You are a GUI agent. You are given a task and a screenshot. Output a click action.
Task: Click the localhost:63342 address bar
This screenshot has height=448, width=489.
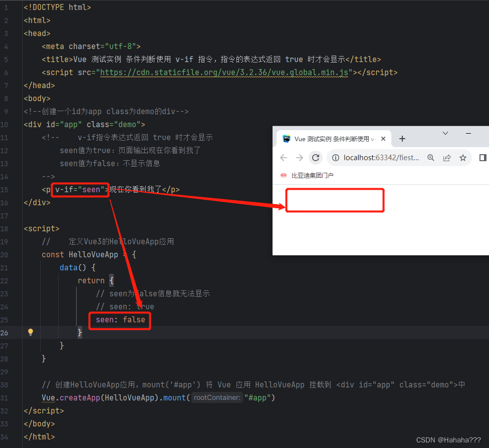point(381,158)
